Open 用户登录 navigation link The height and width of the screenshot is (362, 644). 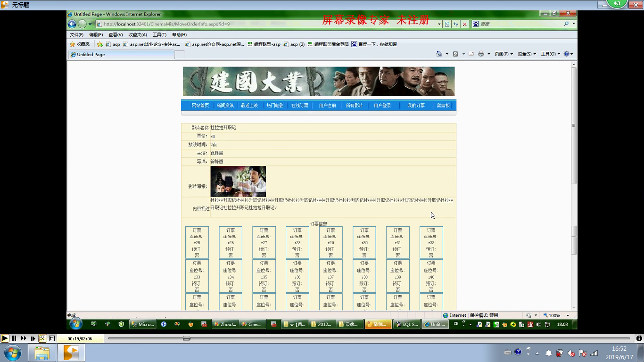tap(382, 106)
